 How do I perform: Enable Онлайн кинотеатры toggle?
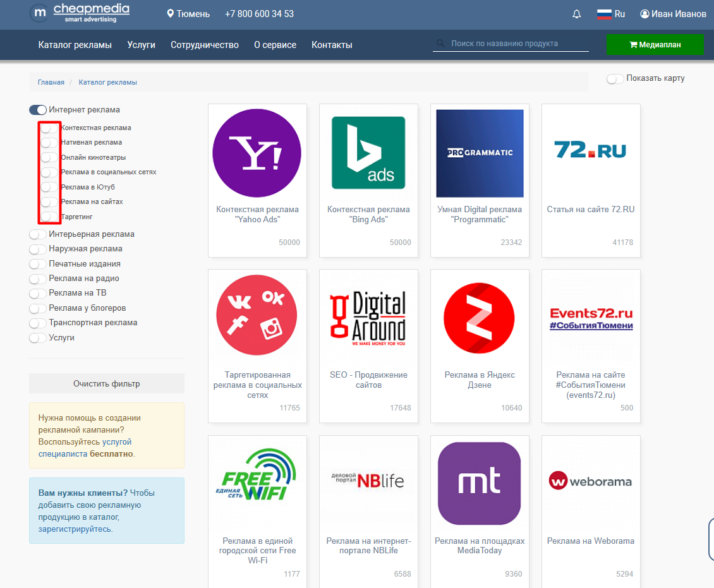point(49,157)
